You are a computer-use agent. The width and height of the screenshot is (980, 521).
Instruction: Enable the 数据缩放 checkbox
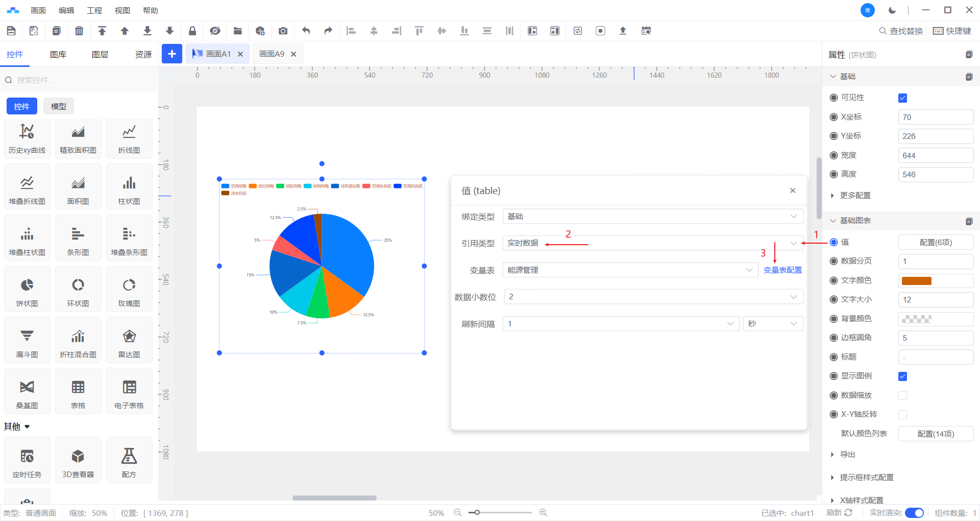902,396
